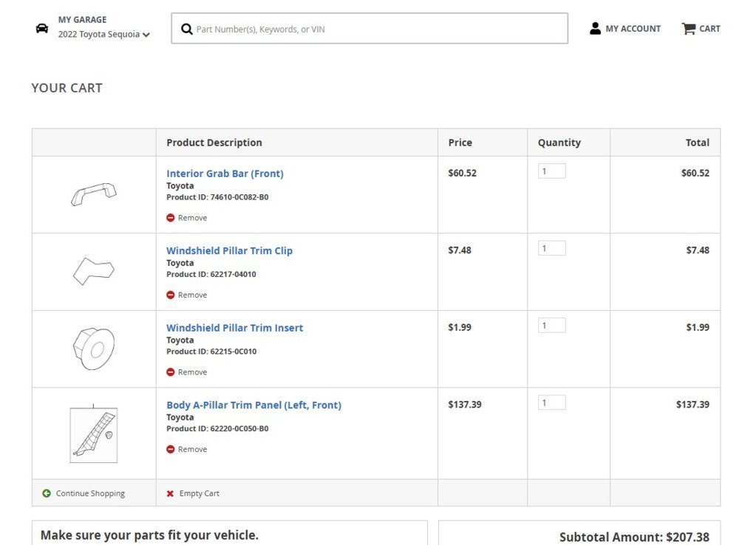Click Product ID 62217-04010 text
This screenshot has height=545, width=756.
211,274
